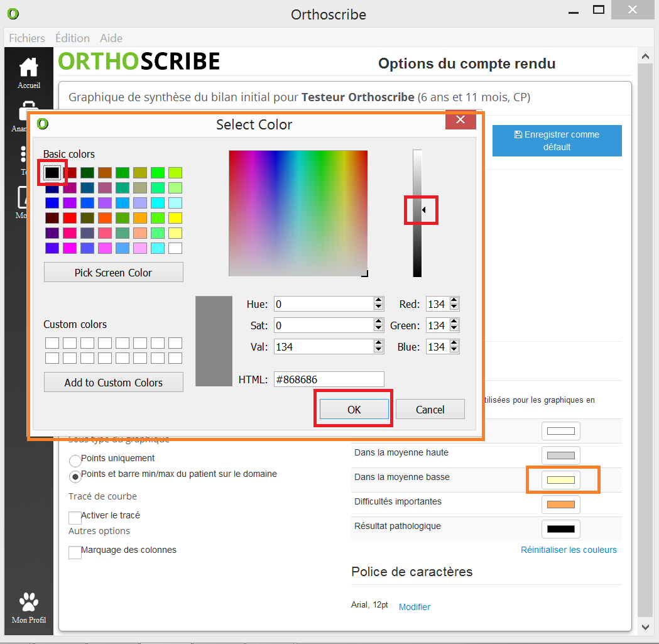Toggle 'Marquage des colonnes' checkbox
The height and width of the screenshot is (644, 659).
[x=75, y=552]
